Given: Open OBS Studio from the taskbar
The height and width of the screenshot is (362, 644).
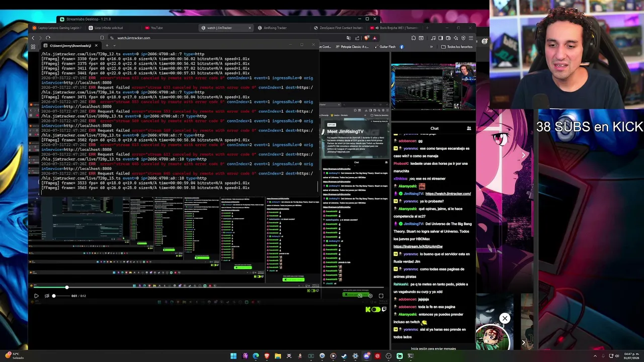Looking at the screenshot, I should pos(388,356).
